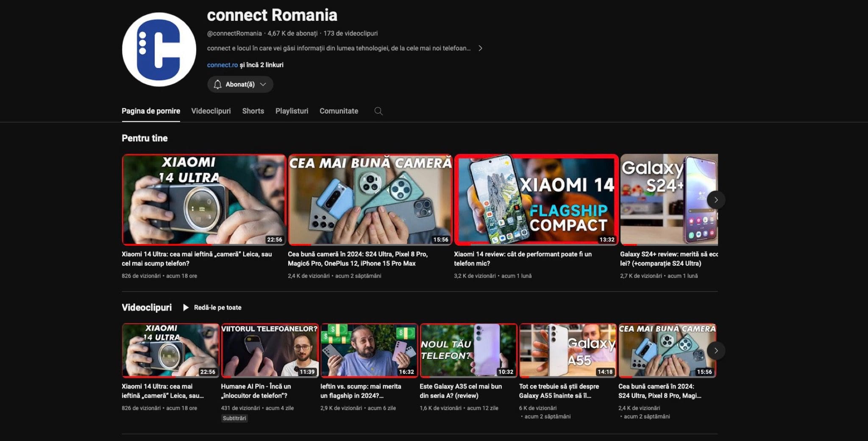This screenshot has height=441, width=868.
Task: Open the channel description expansion arrow
Action: pyautogui.click(x=481, y=48)
